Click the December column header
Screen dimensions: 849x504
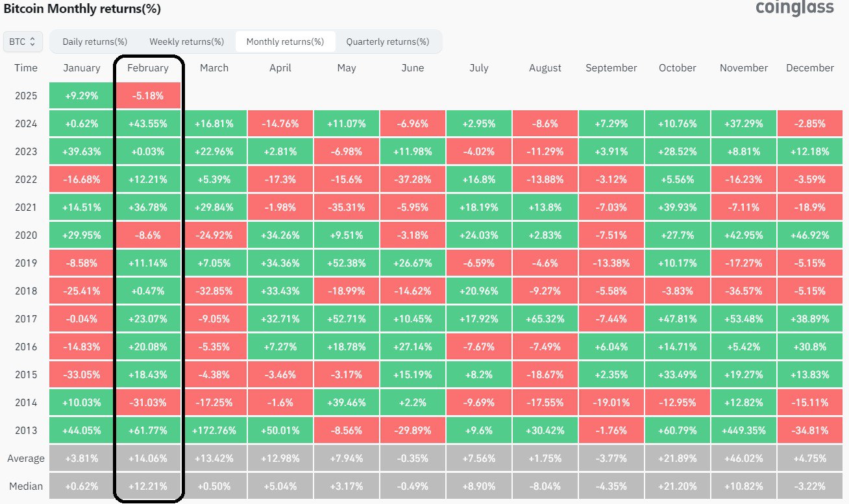click(x=809, y=68)
